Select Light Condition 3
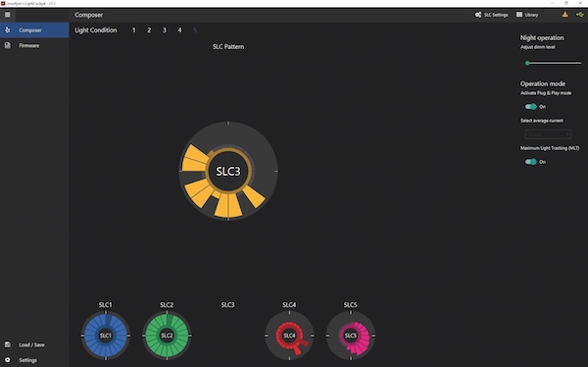 click(165, 30)
